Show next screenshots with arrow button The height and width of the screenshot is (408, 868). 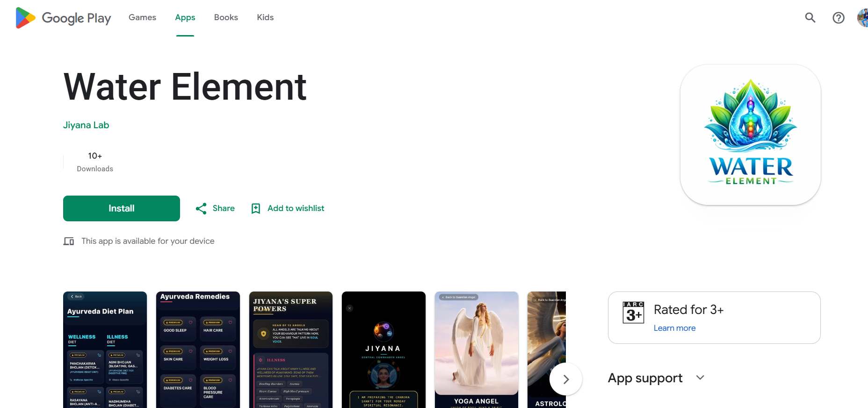566,379
